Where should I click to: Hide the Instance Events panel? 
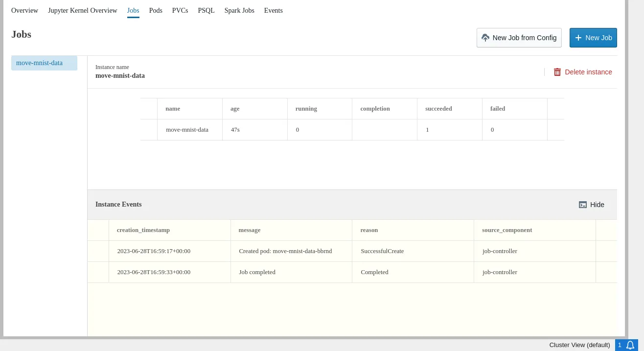592,205
